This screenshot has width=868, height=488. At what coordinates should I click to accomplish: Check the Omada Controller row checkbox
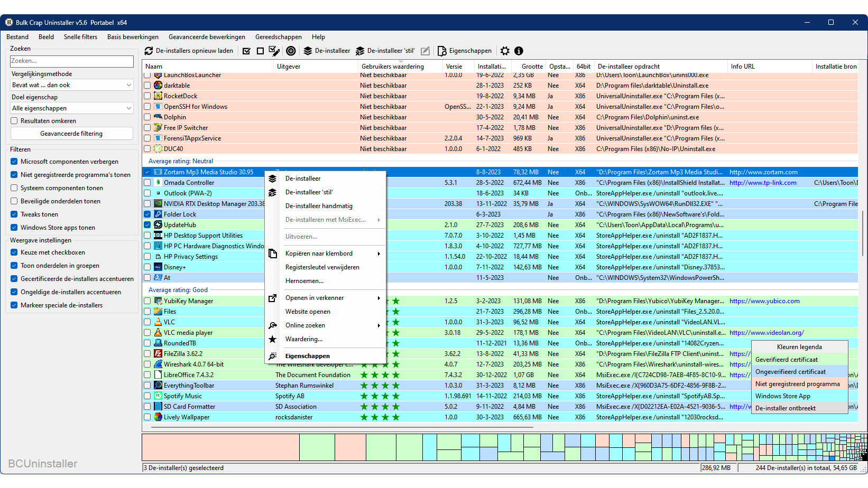coord(147,183)
